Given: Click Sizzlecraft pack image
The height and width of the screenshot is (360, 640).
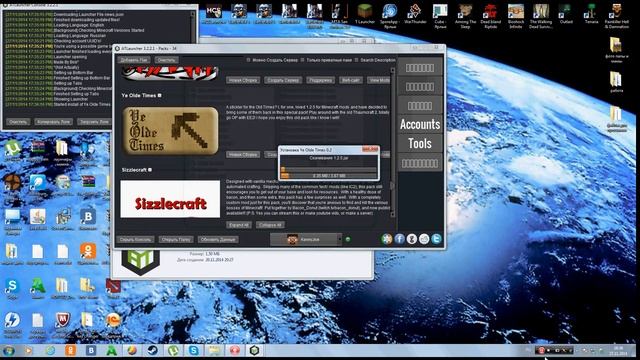Looking at the screenshot, I should (170, 199).
